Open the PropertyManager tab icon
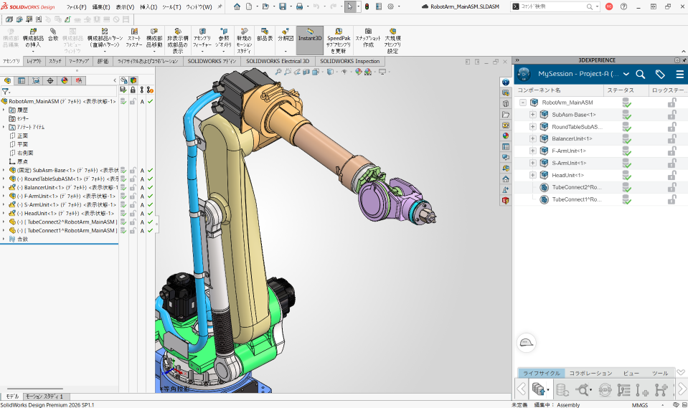688x408 pixels. point(22,81)
